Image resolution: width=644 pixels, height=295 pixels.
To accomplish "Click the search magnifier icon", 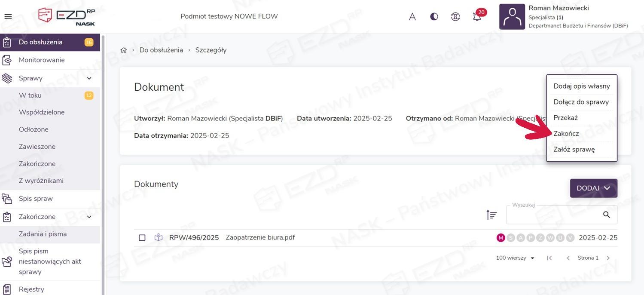I will tap(606, 215).
